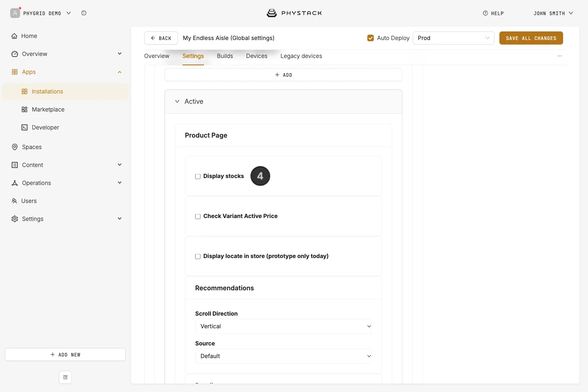
Task: Open the three-dot more options menu
Action: click(560, 56)
